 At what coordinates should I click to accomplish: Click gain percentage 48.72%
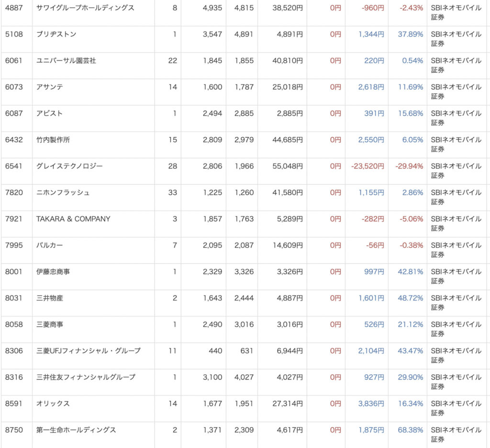[410, 298]
